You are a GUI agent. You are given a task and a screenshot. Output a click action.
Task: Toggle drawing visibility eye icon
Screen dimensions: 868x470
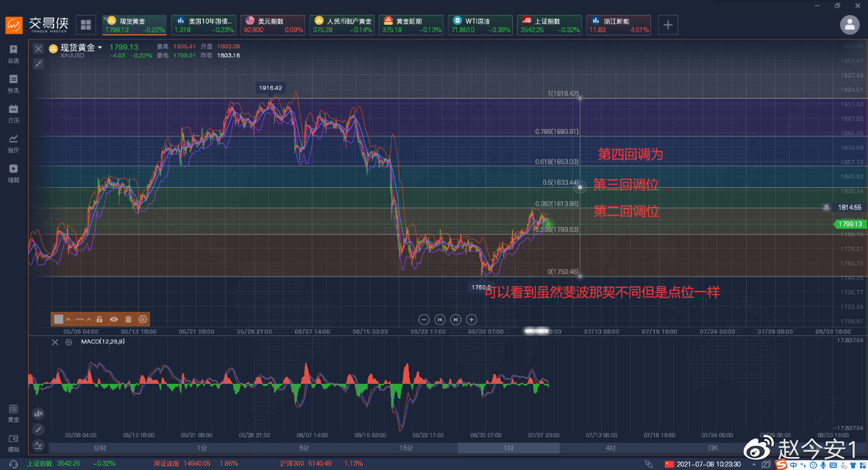coord(113,319)
